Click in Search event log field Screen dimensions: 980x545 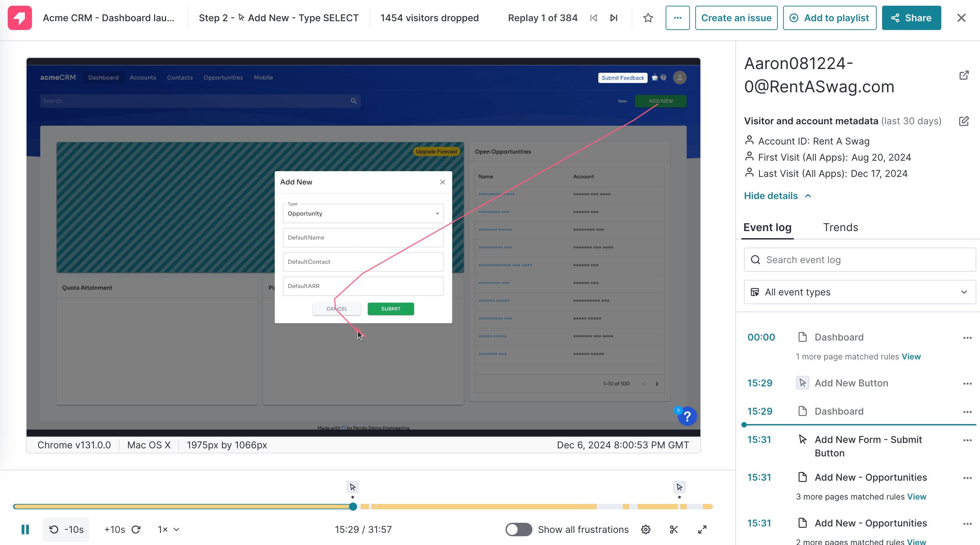pos(860,260)
